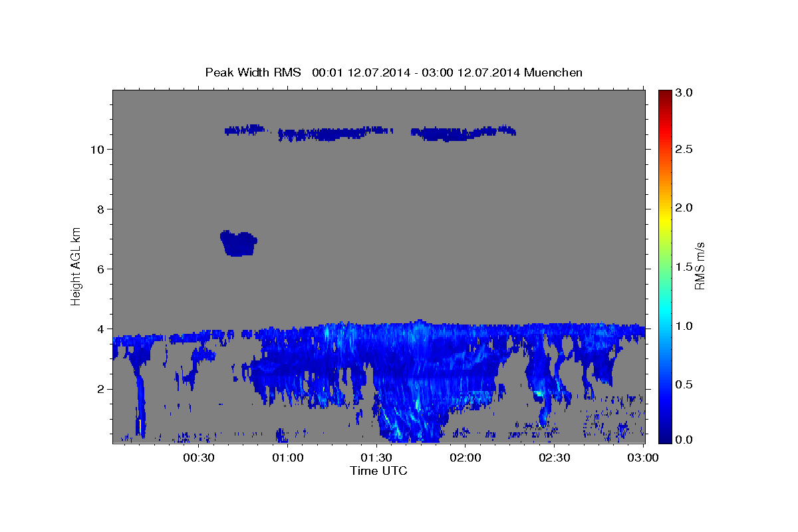This screenshot has height=532, width=798.
Task: Click the 03:00 time tick label
Action: 643,458
